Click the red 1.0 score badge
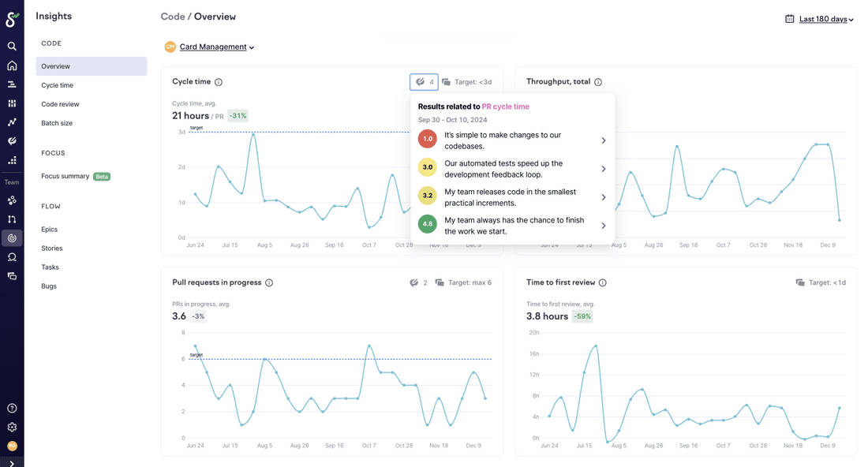The width and height of the screenshot is (868, 467). 428,139
